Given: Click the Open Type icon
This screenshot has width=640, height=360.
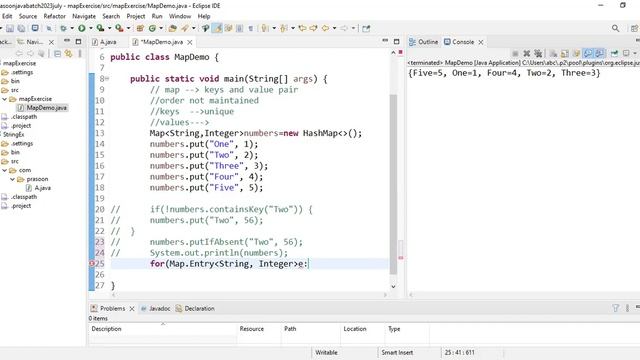Looking at the screenshot, I should (172, 28).
